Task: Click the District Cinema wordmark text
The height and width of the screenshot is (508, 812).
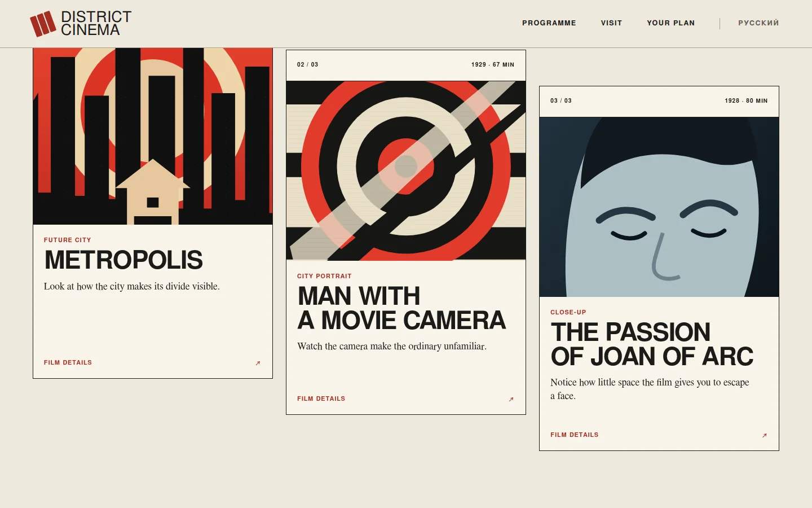Action: coord(96,24)
